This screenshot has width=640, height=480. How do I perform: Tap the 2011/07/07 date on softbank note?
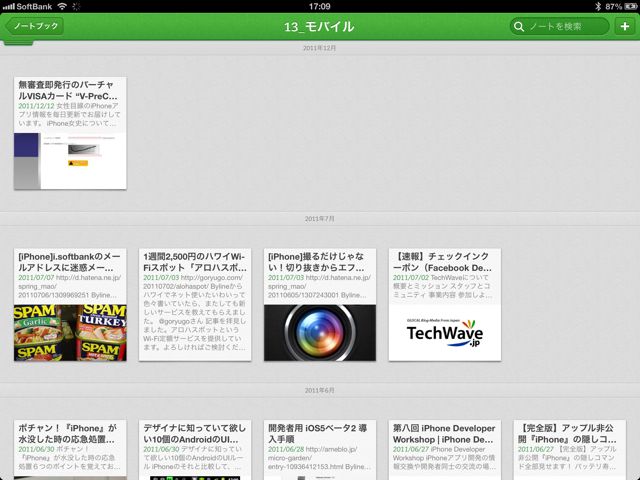(36, 278)
